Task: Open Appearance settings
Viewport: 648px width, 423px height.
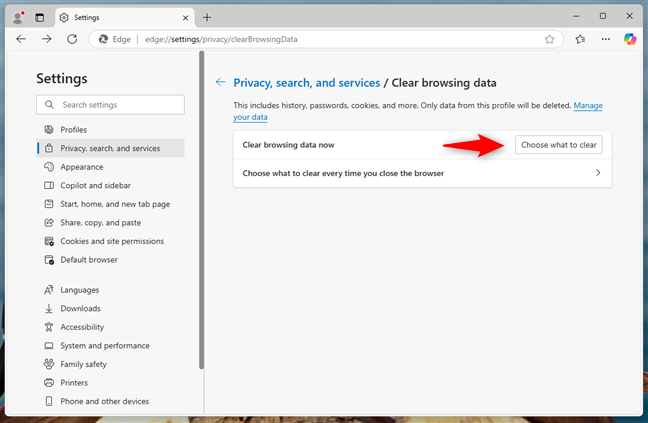Action: click(110, 167)
